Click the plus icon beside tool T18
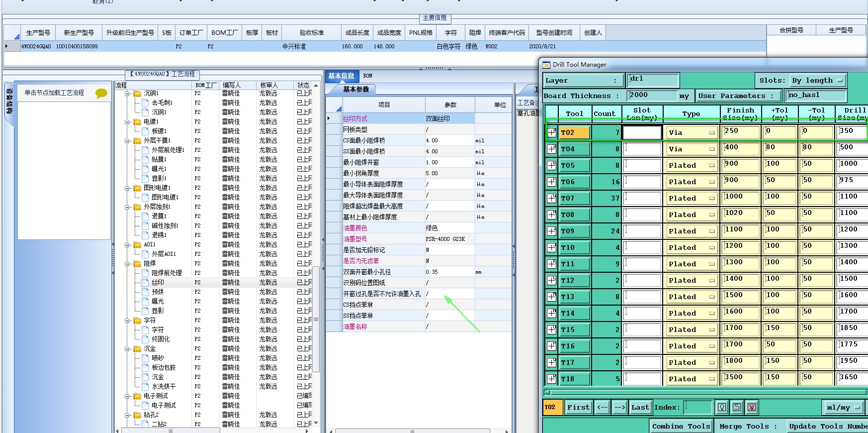Screen dimensions: 868x433 (x=551, y=379)
